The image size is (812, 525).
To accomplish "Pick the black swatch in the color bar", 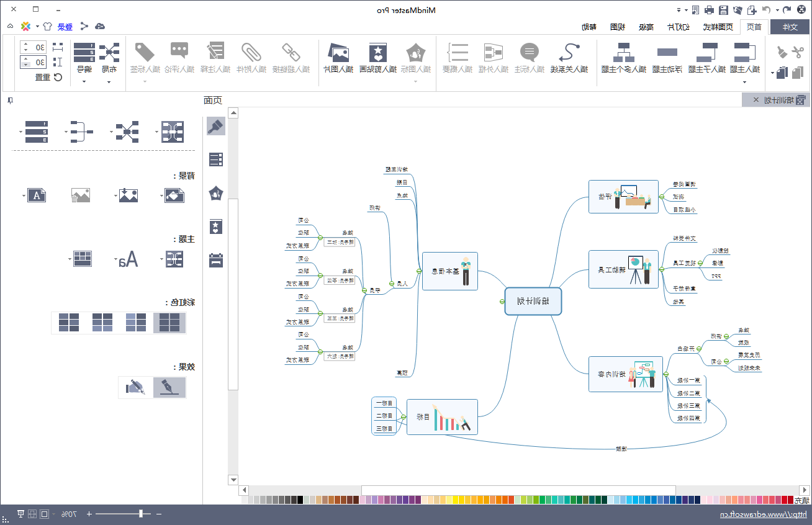I will click(x=300, y=500).
